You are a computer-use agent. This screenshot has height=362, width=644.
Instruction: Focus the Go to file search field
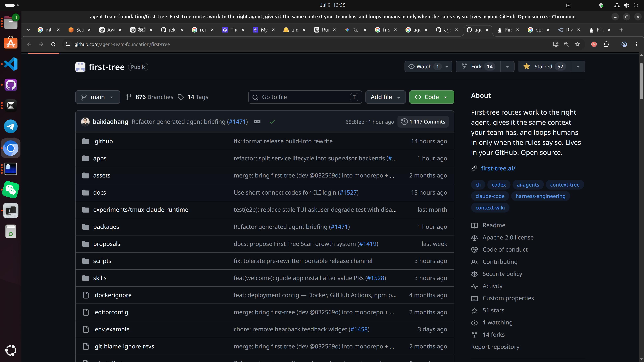point(305,97)
